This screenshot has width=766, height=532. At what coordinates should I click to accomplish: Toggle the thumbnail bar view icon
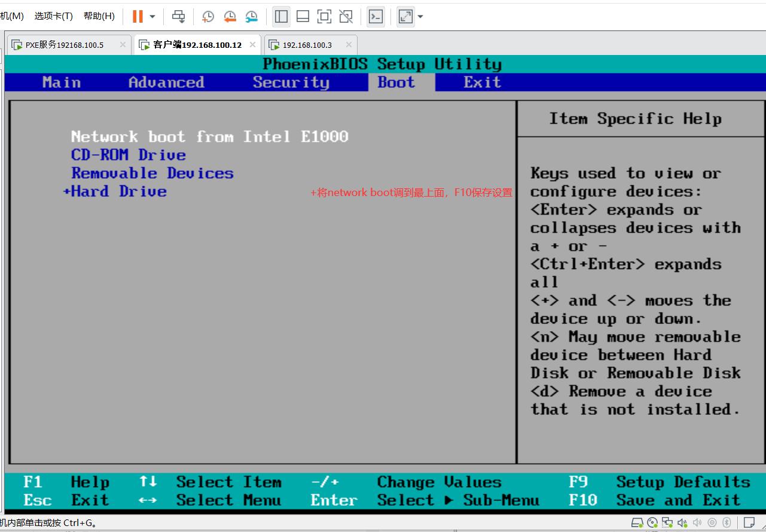tap(303, 16)
